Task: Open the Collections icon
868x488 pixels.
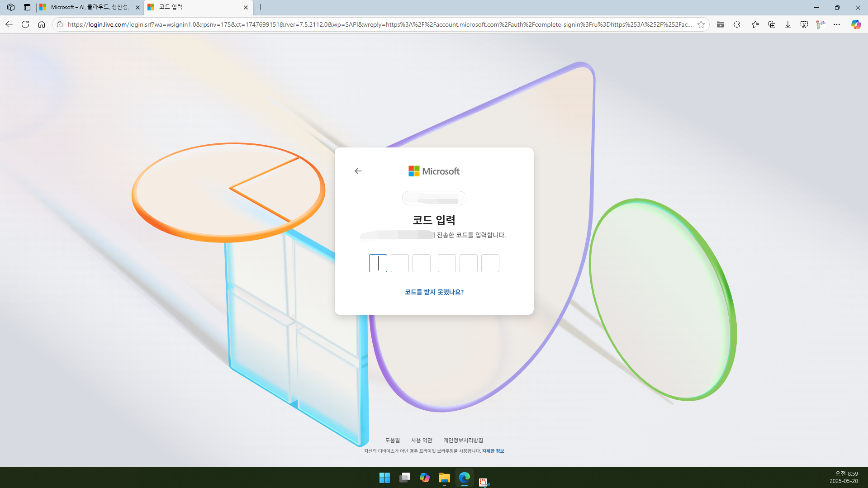Action: coord(772,24)
